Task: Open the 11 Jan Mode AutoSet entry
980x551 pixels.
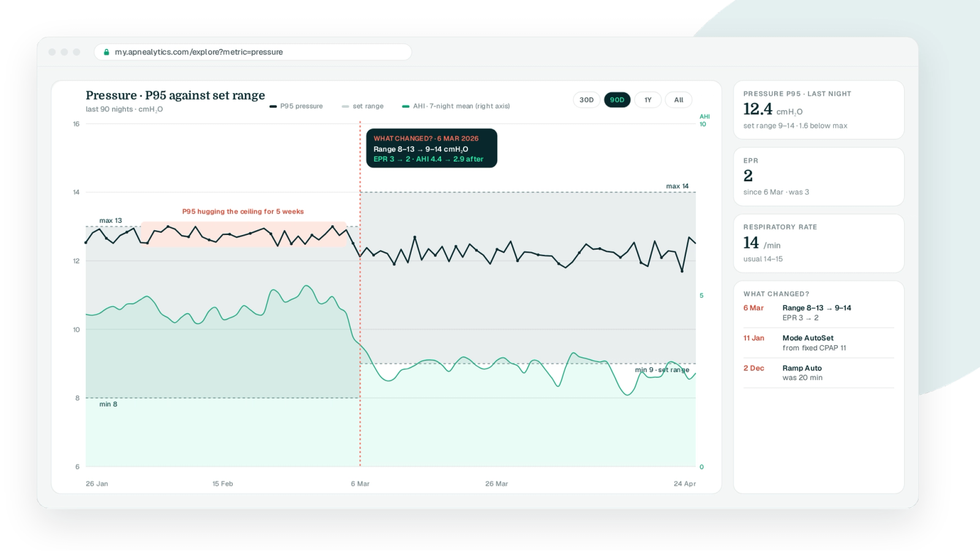Action: click(818, 343)
